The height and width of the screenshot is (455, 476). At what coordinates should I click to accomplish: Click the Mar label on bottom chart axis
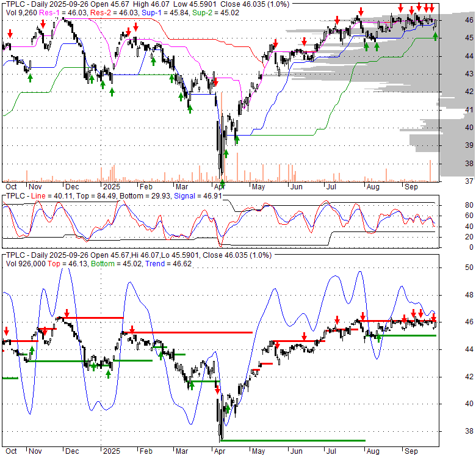pos(181,451)
